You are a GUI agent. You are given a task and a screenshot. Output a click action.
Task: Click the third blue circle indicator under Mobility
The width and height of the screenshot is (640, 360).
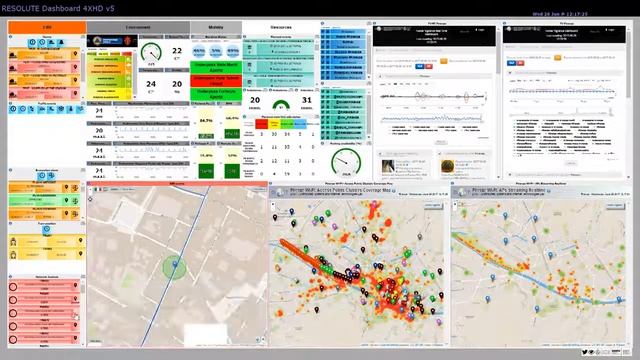coord(233,51)
